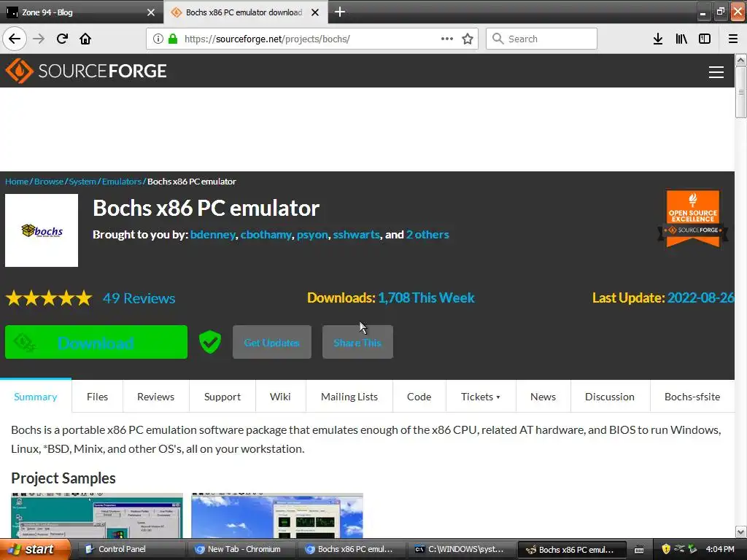
Task: Click the Open Source Excellence badge
Action: click(x=693, y=219)
